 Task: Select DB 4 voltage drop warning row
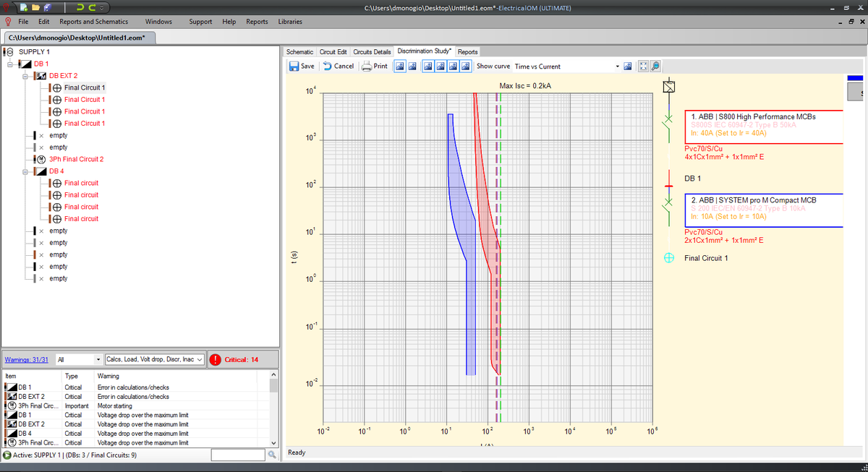tap(136, 433)
